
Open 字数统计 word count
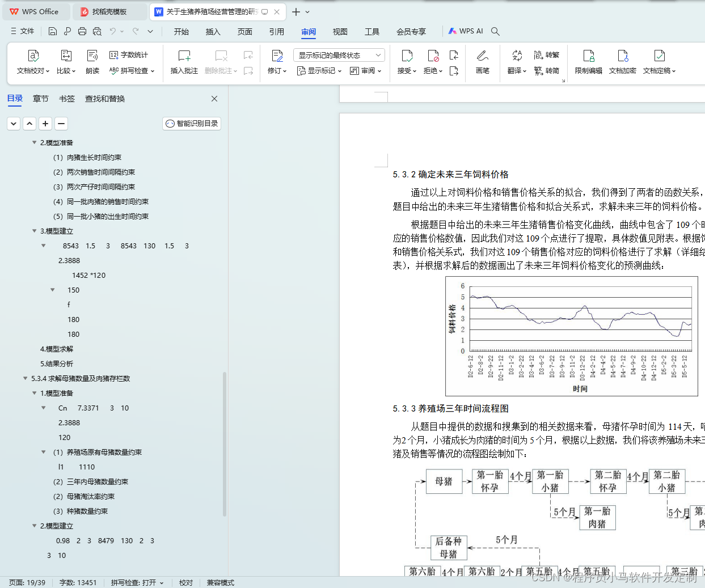pos(129,55)
